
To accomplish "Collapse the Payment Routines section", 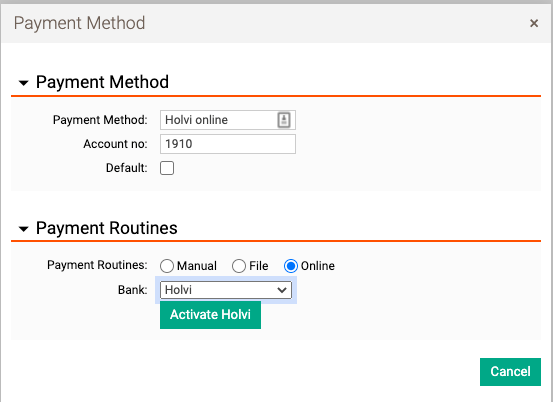I will click(x=24, y=229).
